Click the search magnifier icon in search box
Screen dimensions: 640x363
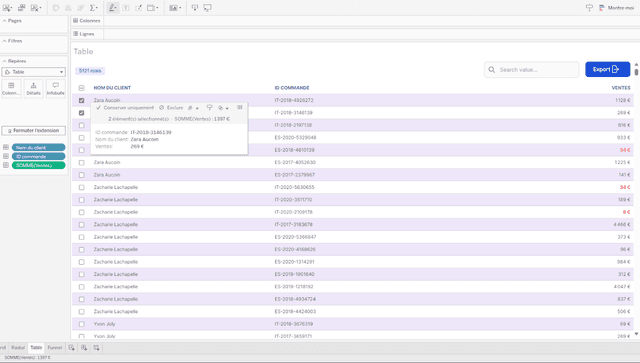click(491, 70)
